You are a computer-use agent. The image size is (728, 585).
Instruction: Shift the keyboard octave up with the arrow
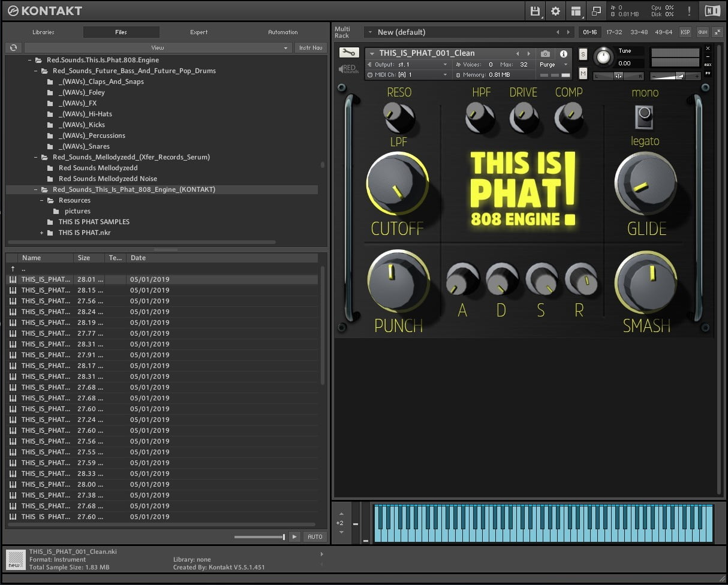[341, 514]
